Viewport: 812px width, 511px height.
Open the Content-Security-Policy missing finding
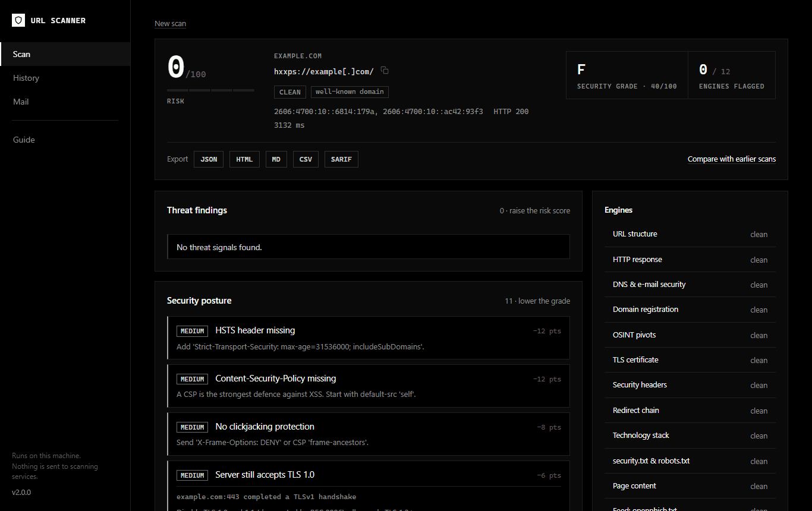coord(369,386)
